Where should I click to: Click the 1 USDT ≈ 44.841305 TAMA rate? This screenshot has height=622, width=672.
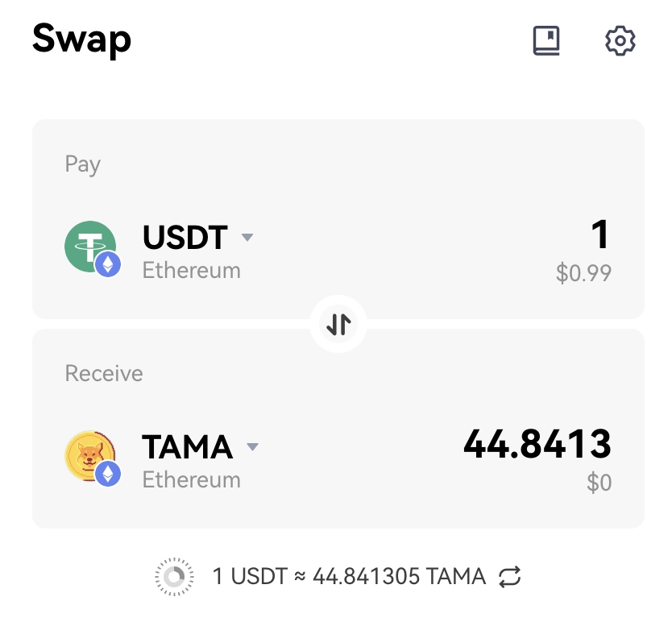point(349,576)
